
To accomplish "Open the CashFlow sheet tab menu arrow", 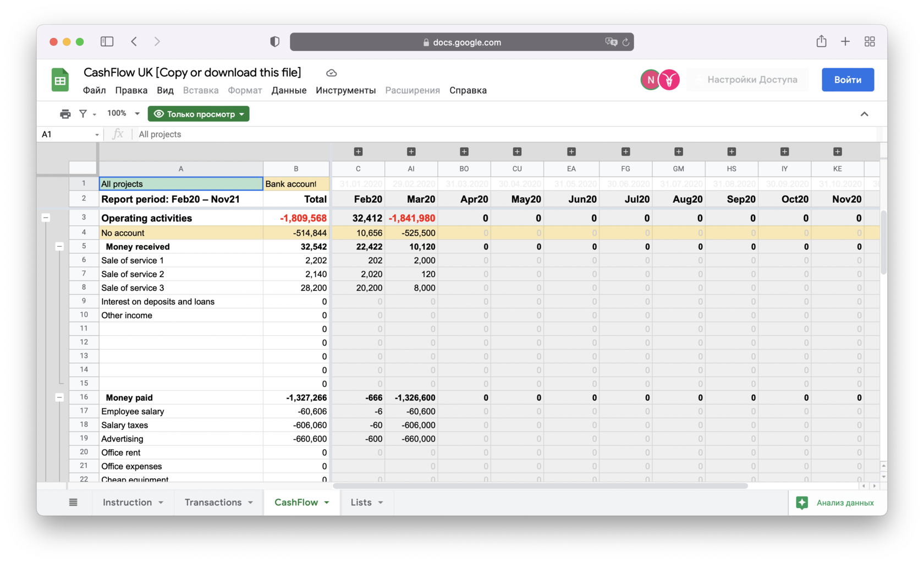I will tap(327, 502).
